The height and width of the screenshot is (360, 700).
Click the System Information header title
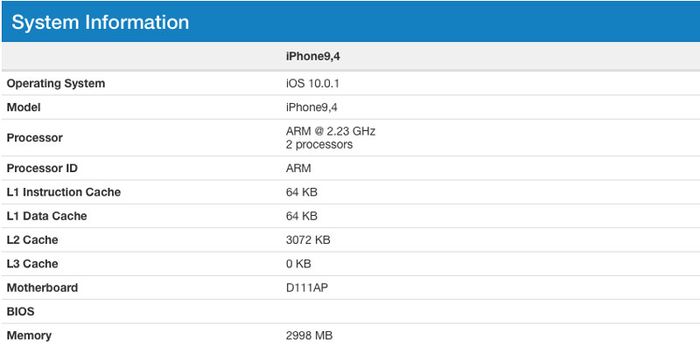coord(100,22)
